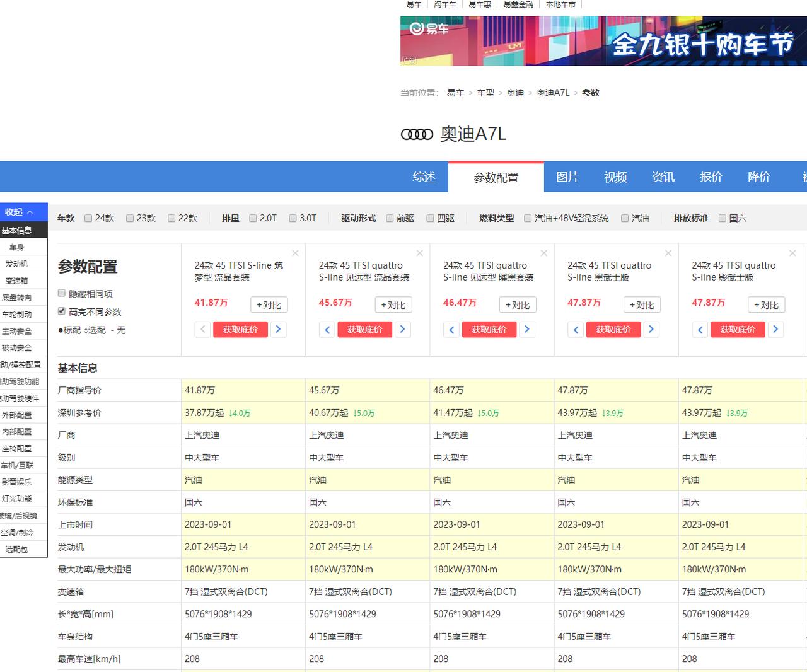
Task: Click previous arrow under 影武士版 model
Action: click(700, 329)
